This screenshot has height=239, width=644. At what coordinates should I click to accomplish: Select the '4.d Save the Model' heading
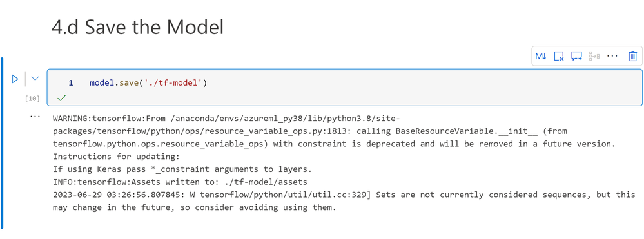pos(137,28)
